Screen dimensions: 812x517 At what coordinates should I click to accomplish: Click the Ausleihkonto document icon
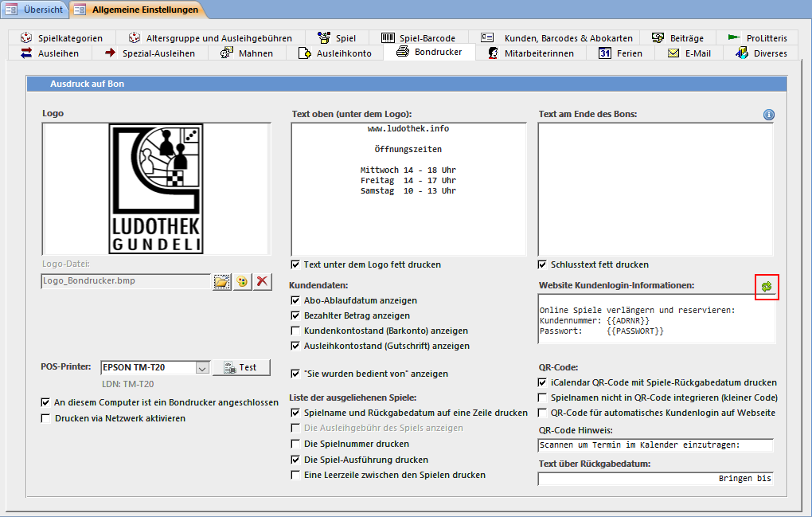point(304,53)
